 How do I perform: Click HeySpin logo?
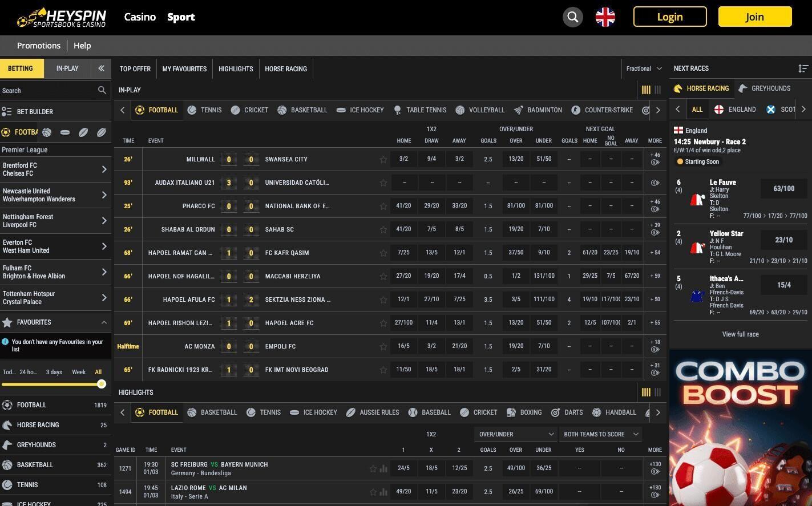pyautogui.click(x=62, y=17)
